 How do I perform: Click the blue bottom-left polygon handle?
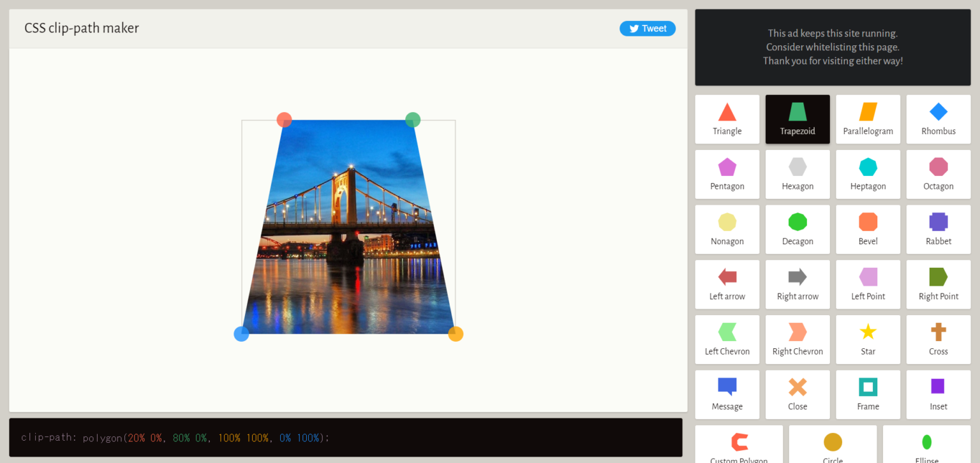click(x=241, y=334)
